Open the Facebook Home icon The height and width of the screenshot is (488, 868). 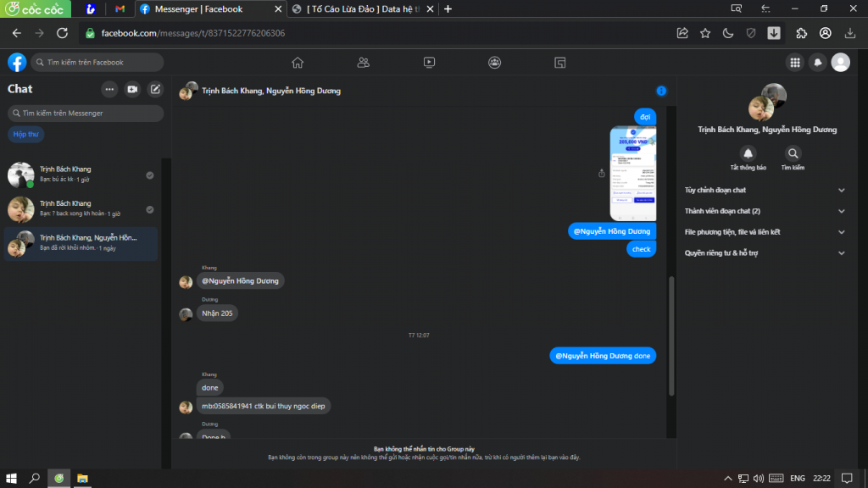point(298,62)
